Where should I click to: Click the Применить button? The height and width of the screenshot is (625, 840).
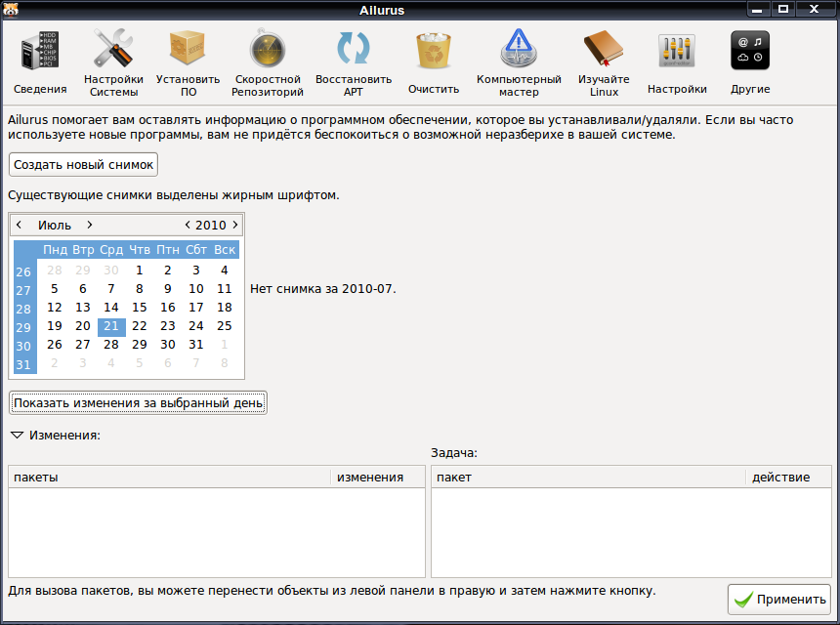[x=779, y=600]
